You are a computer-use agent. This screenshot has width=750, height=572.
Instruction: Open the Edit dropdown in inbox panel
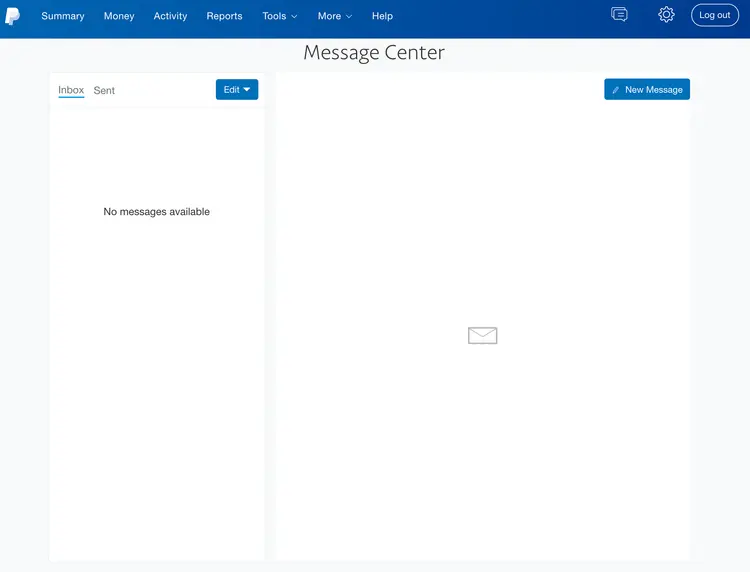click(236, 90)
